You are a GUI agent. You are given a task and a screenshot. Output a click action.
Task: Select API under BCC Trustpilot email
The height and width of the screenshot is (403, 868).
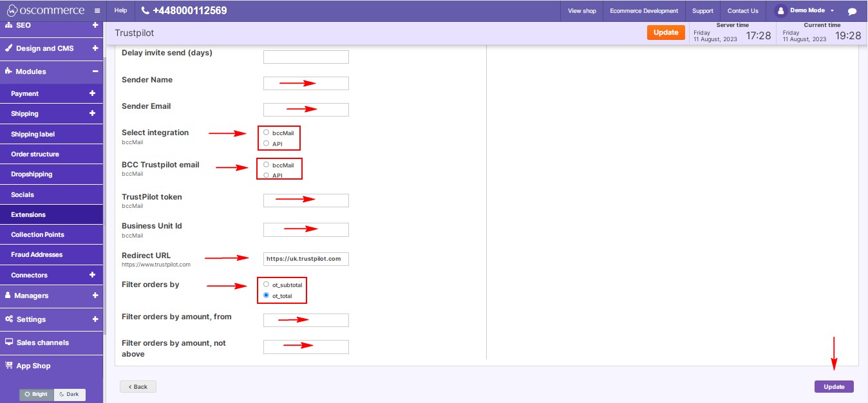266,175
